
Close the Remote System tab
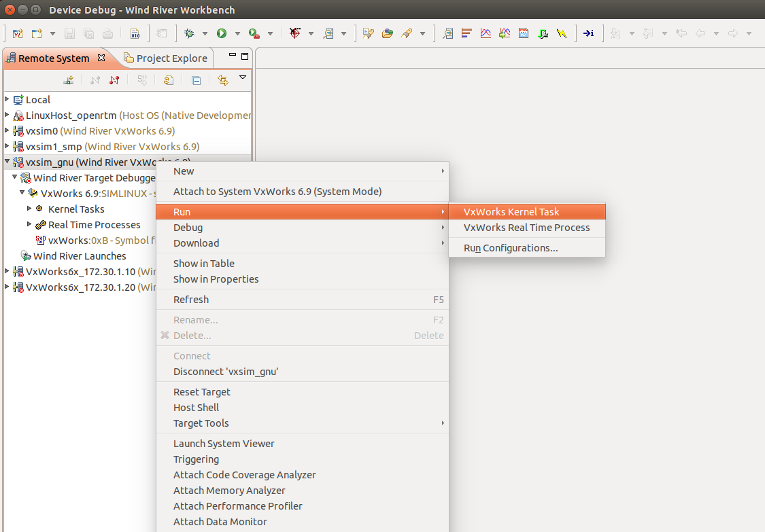point(101,58)
